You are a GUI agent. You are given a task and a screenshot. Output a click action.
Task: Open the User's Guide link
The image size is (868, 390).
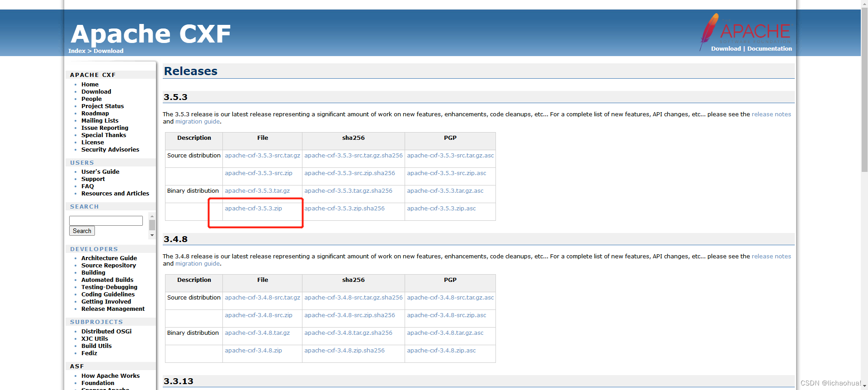click(x=100, y=172)
